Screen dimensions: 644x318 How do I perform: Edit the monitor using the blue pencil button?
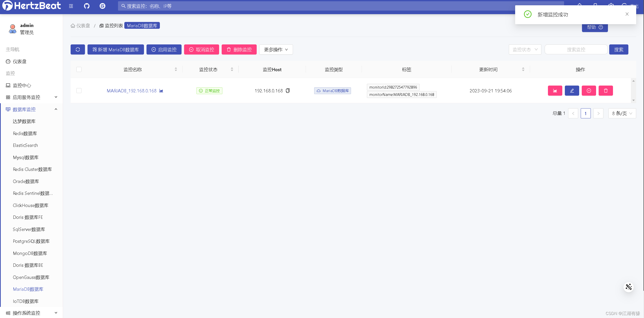pyautogui.click(x=572, y=91)
